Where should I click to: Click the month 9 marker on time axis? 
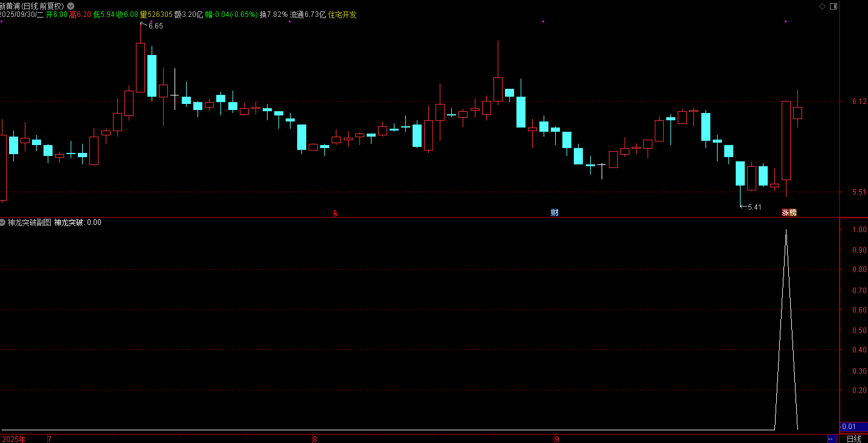click(x=558, y=439)
